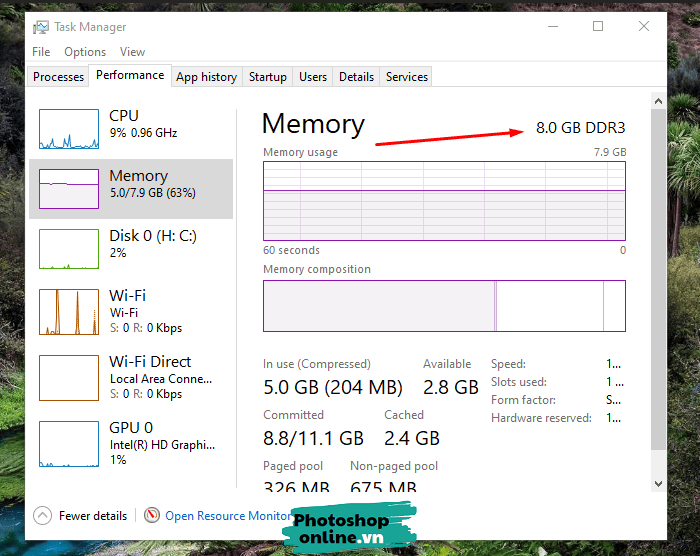700x556 pixels.
Task: Open Disk 0 performance graph
Action: pyautogui.click(x=69, y=248)
